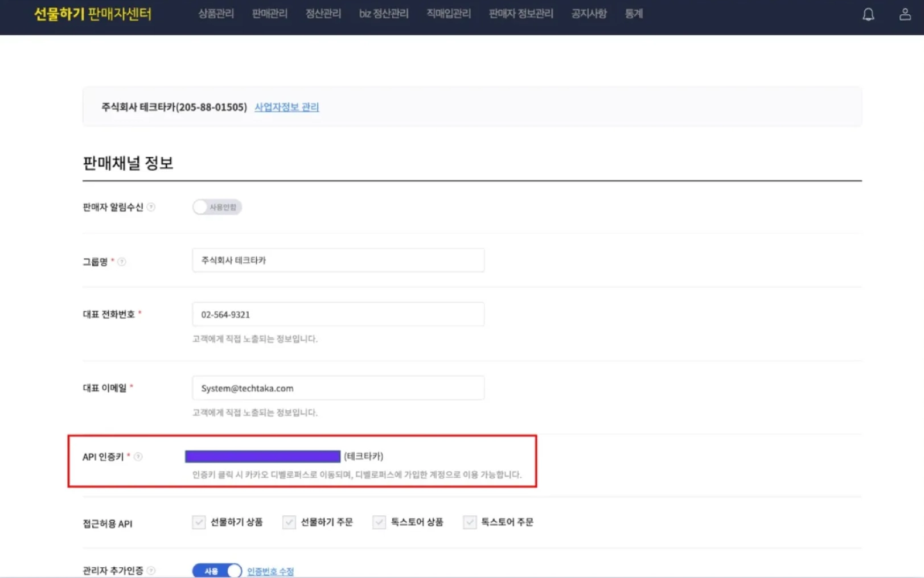Click the 접근허용 API label
Image resolution: width=924 pixels, height=578 pixels.
108,524
